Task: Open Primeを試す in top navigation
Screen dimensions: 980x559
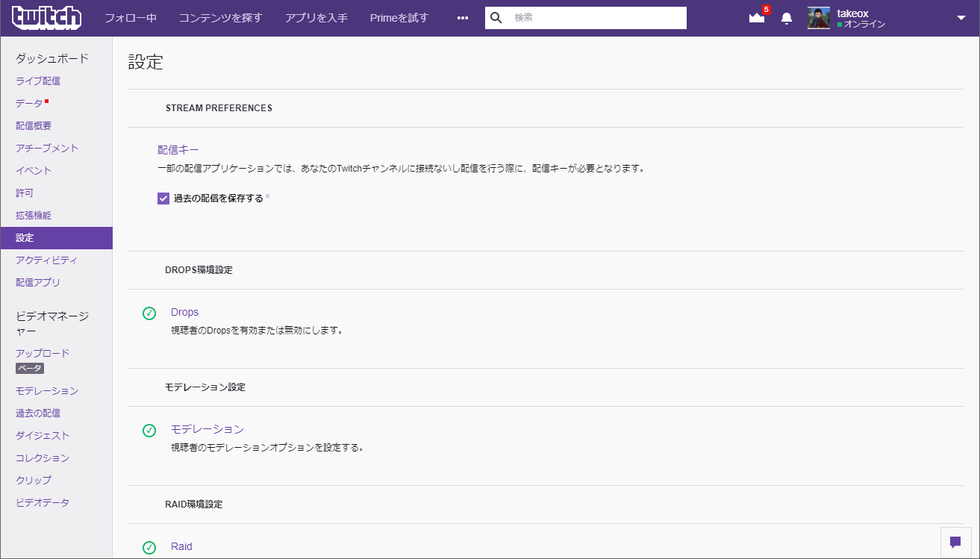Action: 399,18
